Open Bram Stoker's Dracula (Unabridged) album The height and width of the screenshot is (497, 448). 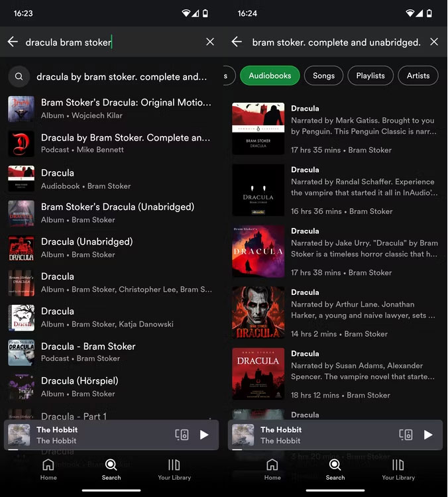tap(110, 213)
